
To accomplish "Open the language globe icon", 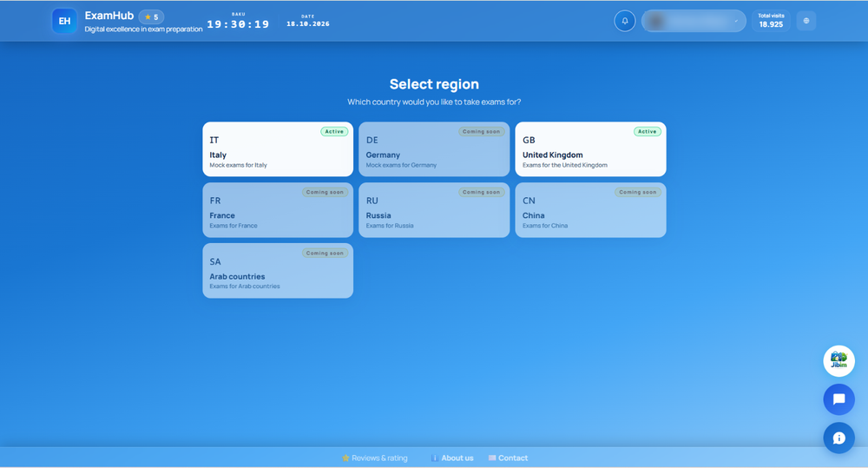I will (x=806, y=21).
